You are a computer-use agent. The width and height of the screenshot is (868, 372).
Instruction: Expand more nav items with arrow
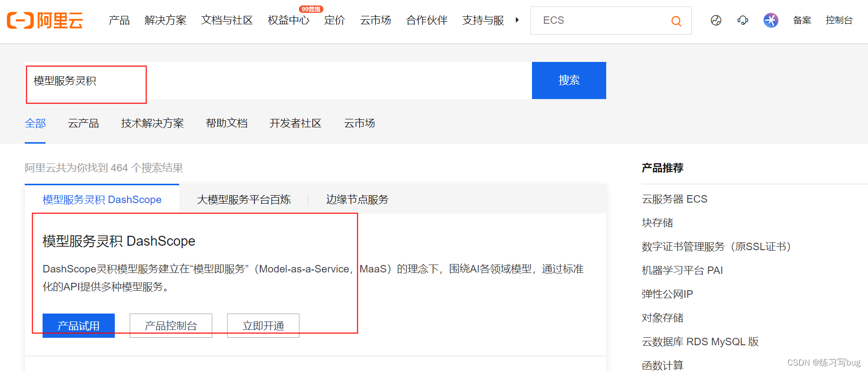(517, 20)
